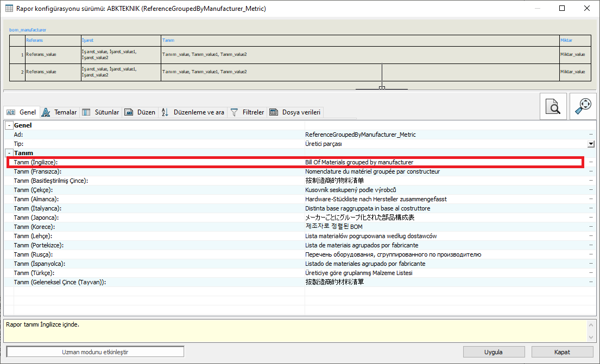Open the Tip dropdown arrow

coord(591,144)
